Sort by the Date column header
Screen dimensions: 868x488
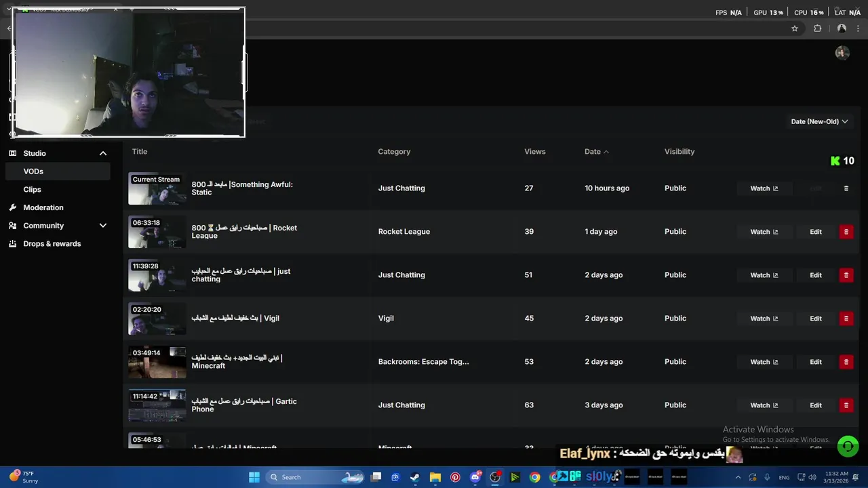[596, 152]
